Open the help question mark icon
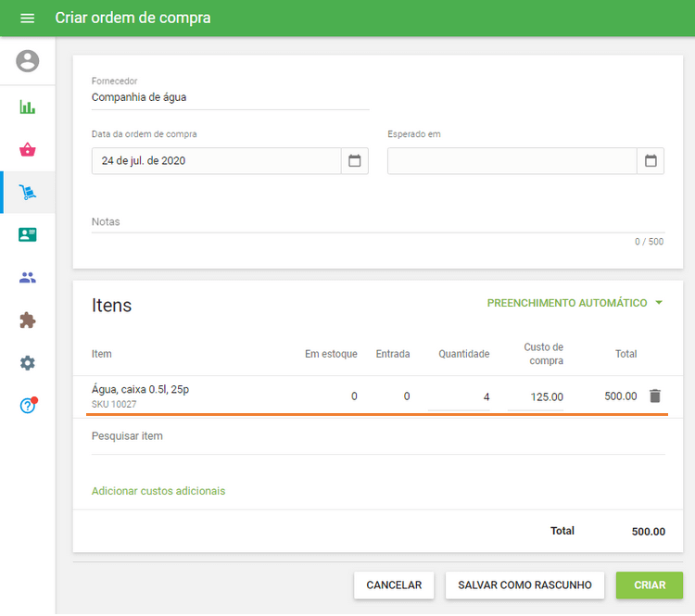Image resolution: width=695 pixels, height=616 pixels. point(28,406)
